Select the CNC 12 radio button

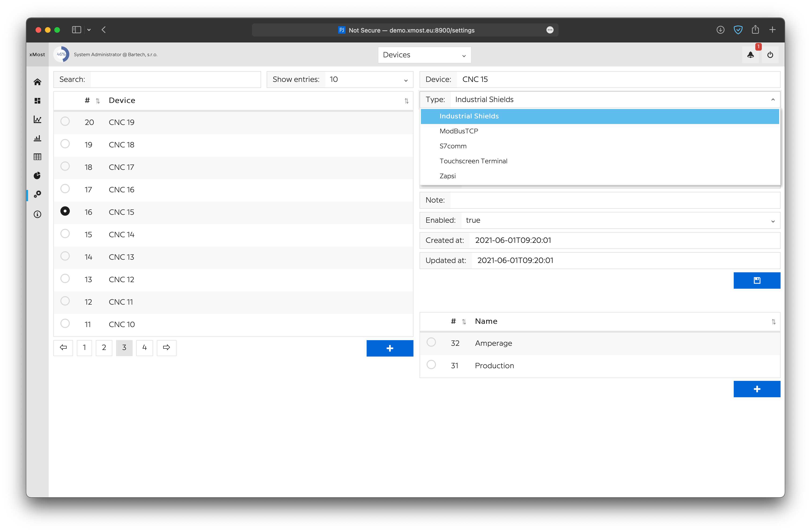tap(65, 279)
